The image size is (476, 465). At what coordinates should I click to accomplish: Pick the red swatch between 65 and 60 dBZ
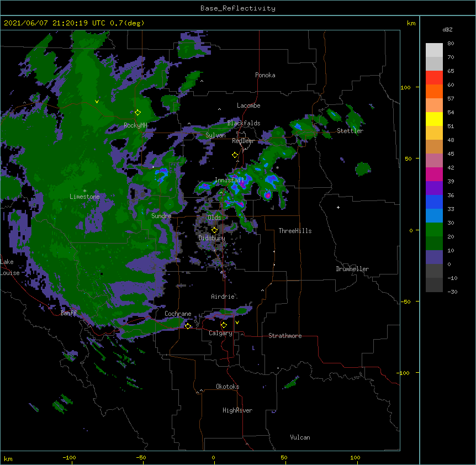(x=434, y=77)
